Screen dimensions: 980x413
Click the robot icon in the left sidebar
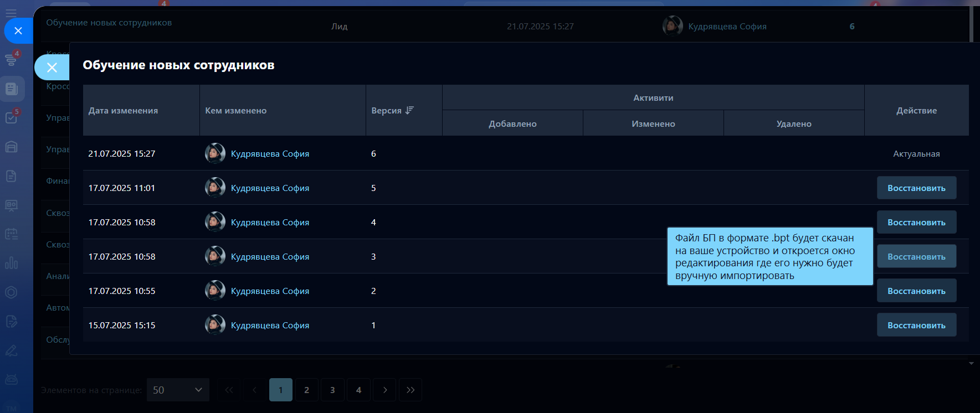coord(12,379)
